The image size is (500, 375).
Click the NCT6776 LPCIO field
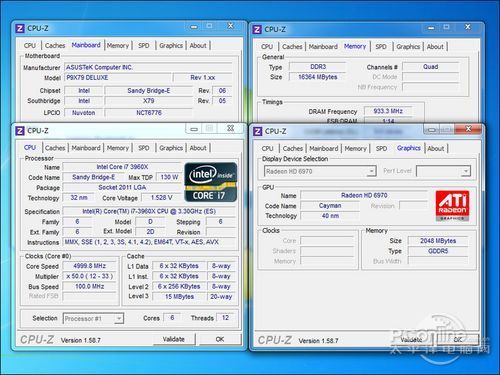(x=149, y=113)
